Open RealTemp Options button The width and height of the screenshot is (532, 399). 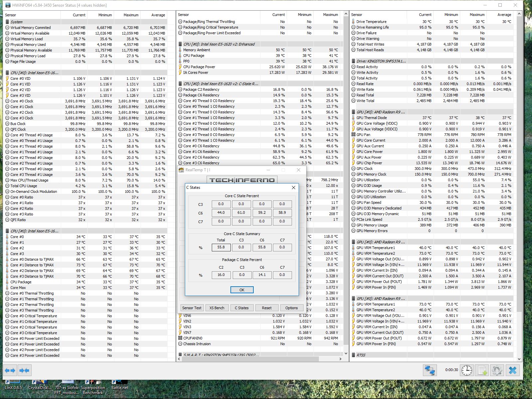[292, 308]
